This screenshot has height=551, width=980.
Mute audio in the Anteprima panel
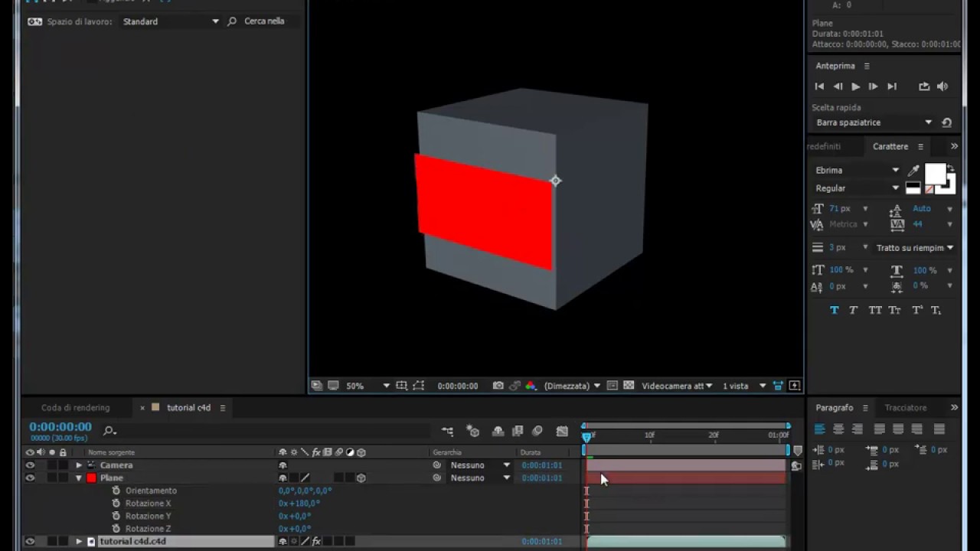point(942,86)
